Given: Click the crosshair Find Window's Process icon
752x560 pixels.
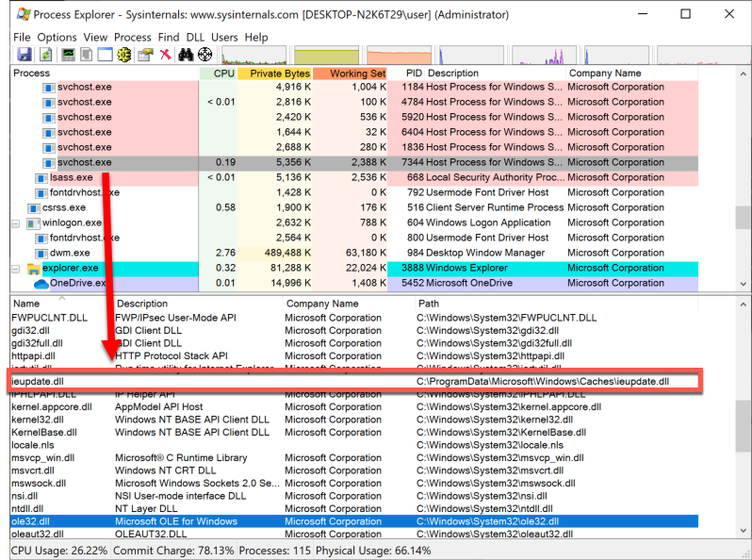Looking at the screenshot, I should coord(204,55).
